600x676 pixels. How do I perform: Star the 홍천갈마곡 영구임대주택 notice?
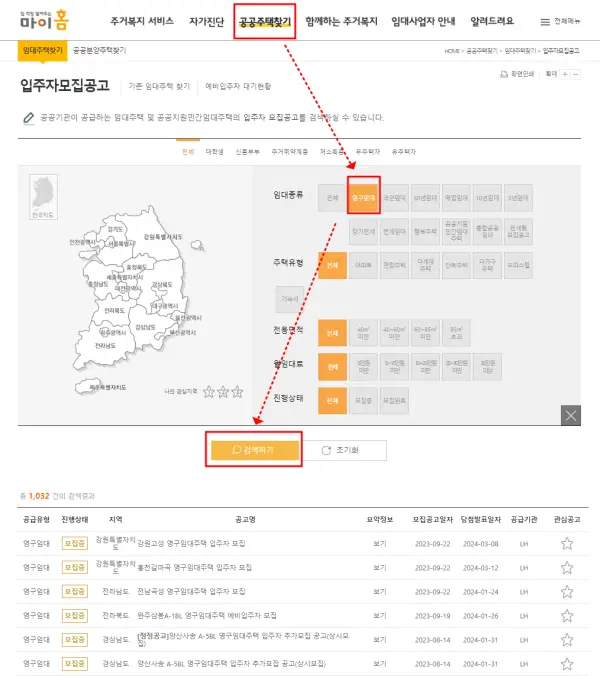pyautogui.click(x=567, y=568)
